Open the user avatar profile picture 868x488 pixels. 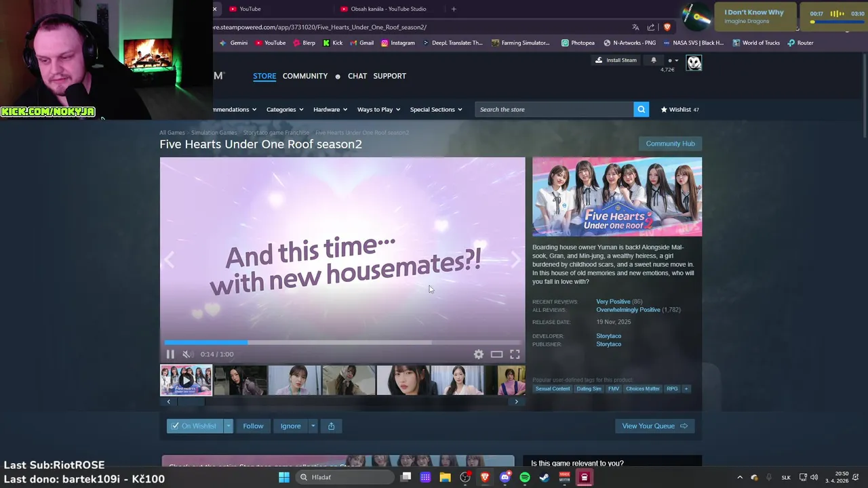[694, 63]
